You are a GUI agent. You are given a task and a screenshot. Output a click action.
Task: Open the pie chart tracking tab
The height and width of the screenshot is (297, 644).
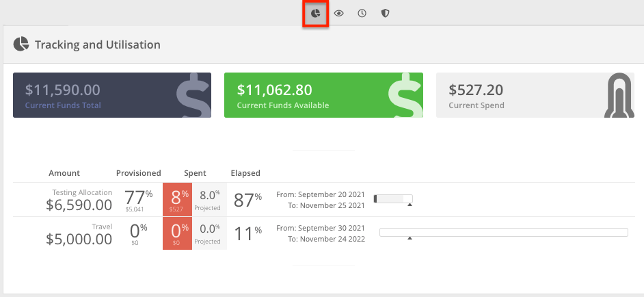click(315, 14)
